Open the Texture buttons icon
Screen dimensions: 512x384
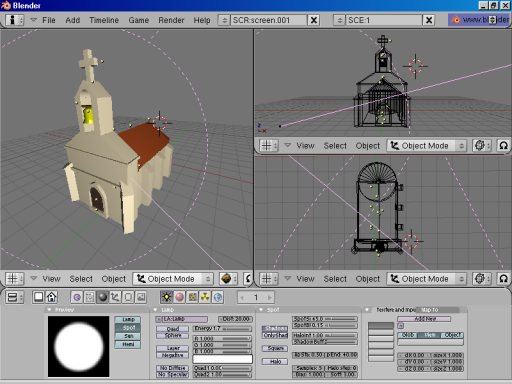(192, 297)
